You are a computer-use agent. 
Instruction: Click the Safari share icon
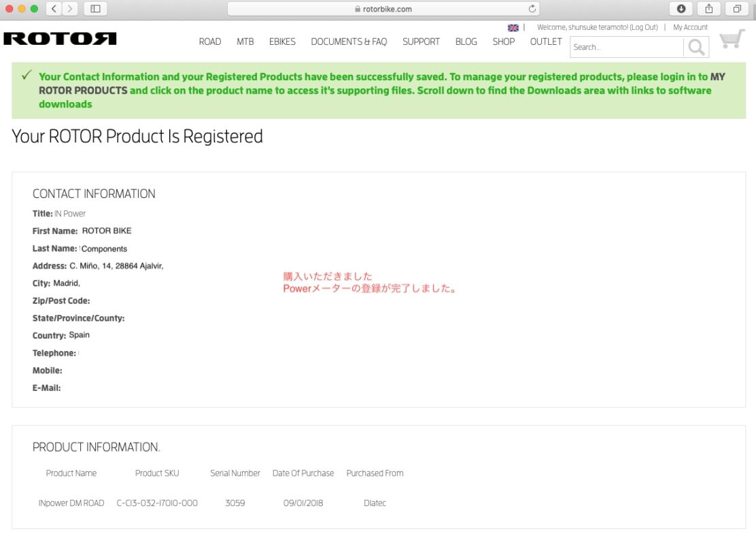[x=709, y=9]
